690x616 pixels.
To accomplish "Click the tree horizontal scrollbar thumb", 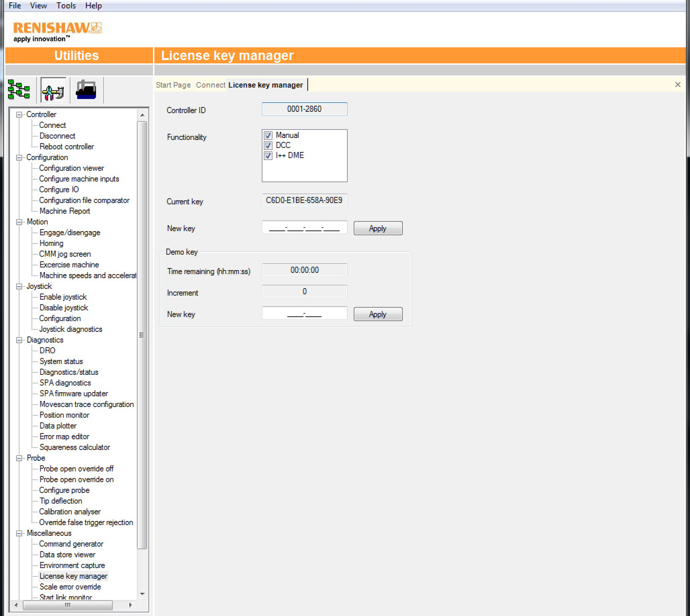I will pos(68,605).
